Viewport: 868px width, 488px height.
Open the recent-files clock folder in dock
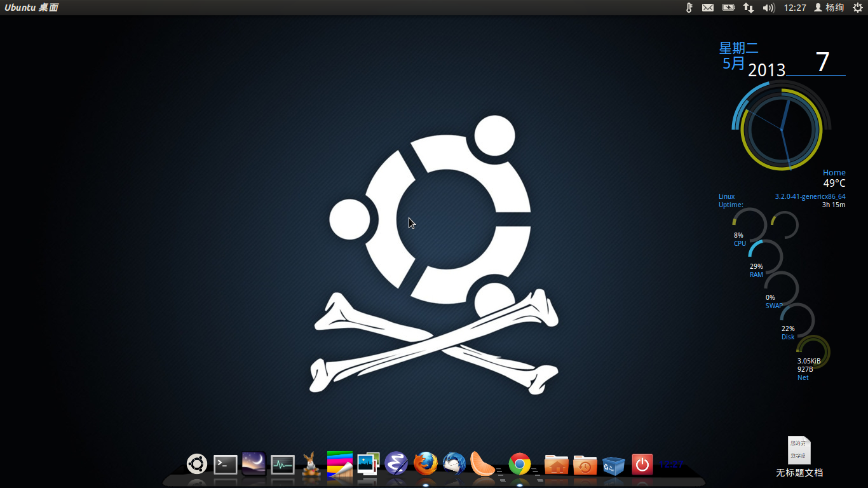point(585,464)
